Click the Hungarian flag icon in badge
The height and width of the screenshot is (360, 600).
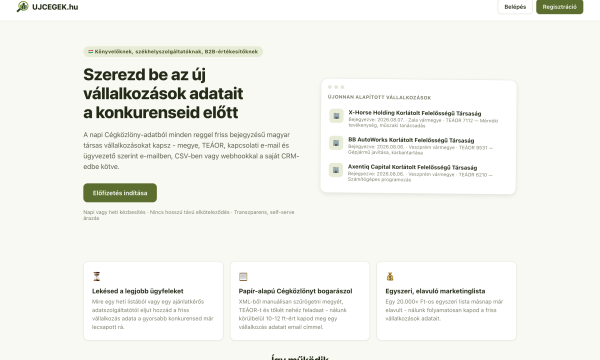click(x=91, y=52)
